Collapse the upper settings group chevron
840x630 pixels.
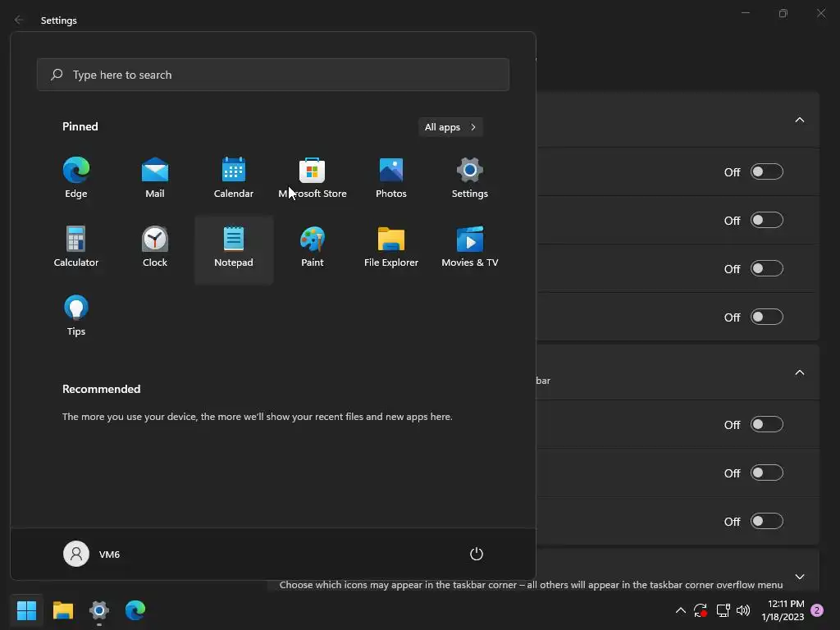(799, 120)
